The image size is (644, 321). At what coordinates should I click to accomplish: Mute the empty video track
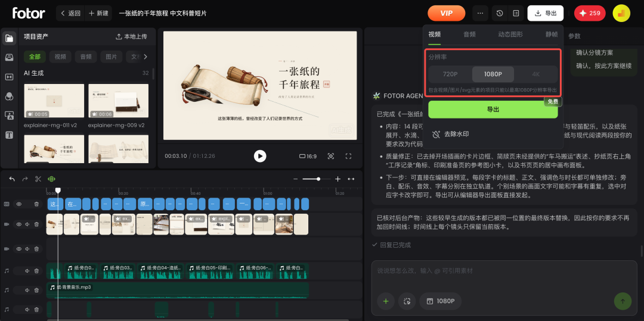click(27, 249)
